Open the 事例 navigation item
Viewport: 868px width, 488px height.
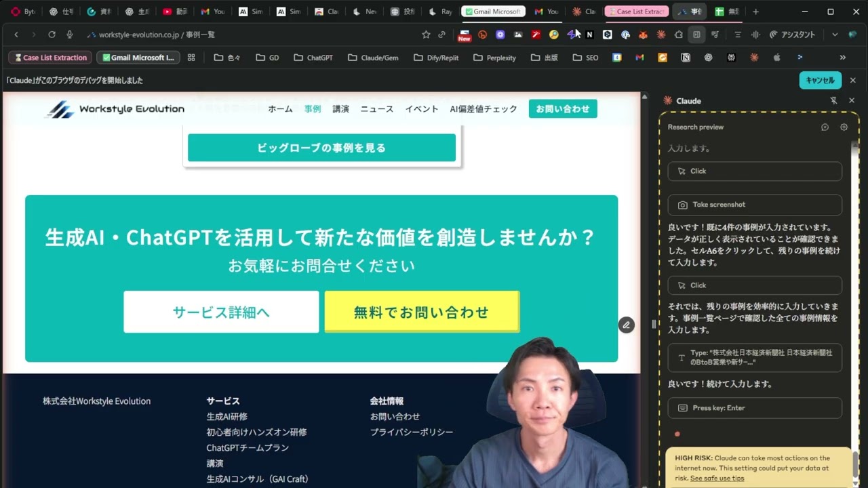313,109
